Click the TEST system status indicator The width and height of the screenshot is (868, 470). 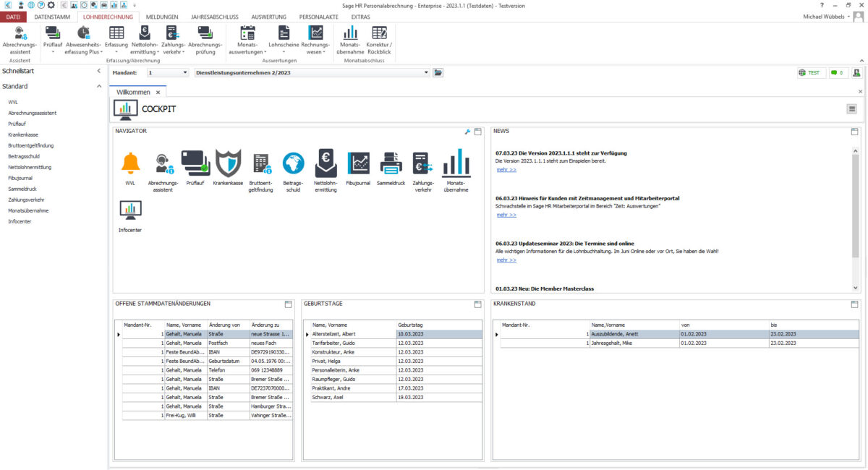pyautogui.click(x=810, y=72)
